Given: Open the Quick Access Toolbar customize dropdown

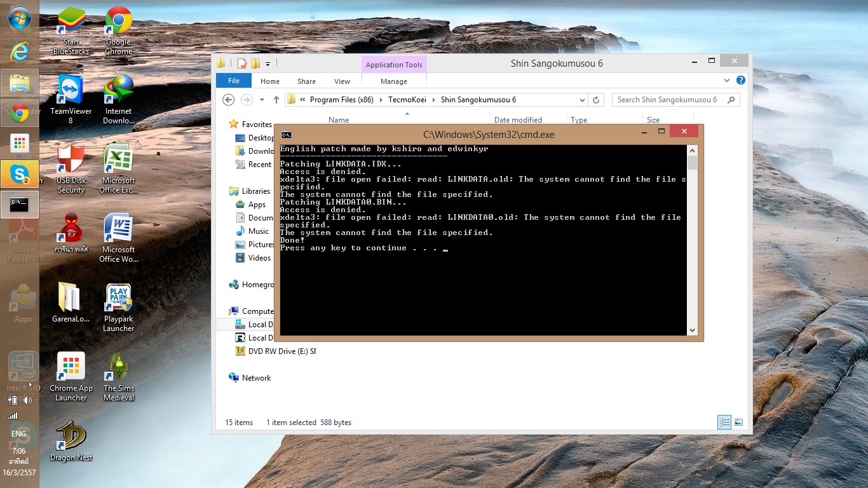Looking at the screenshot, I should 268,64.
